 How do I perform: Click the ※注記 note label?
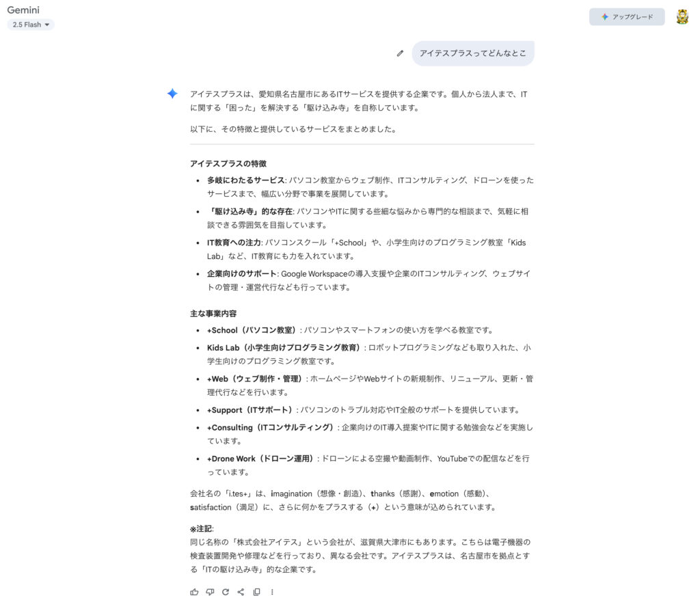pos(202,529)
